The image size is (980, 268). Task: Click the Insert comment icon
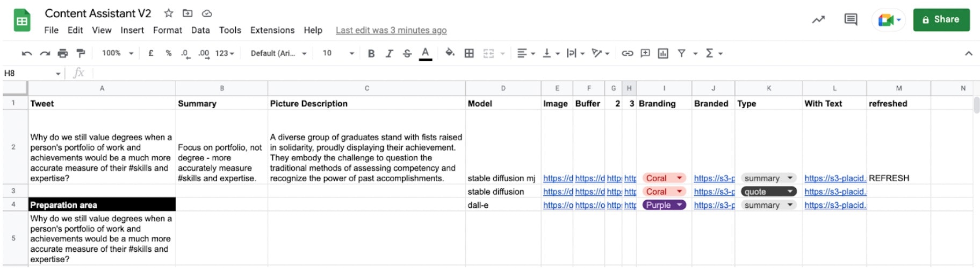[x=645, y=53]
